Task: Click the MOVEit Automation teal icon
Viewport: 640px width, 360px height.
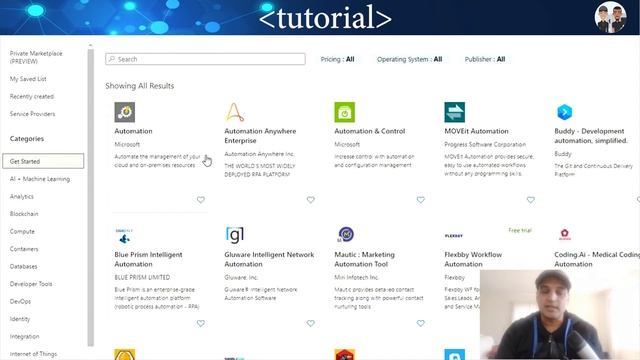Action: click(455, 112)
